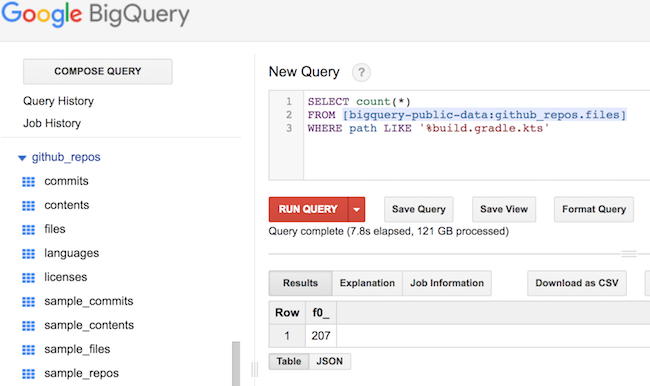Image resolution: width=650 pixels, height=386 pixels.
Task: Collapse the github_repos dataset tree
Action: click(22, 158)
